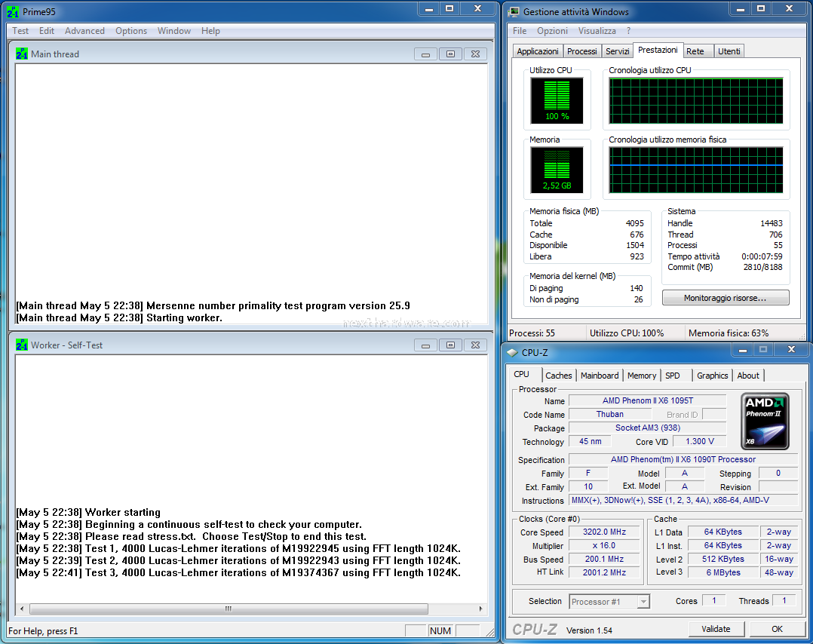
Task: Click the AMD Phenom II processor logo
Action: (x=765, y=421)
